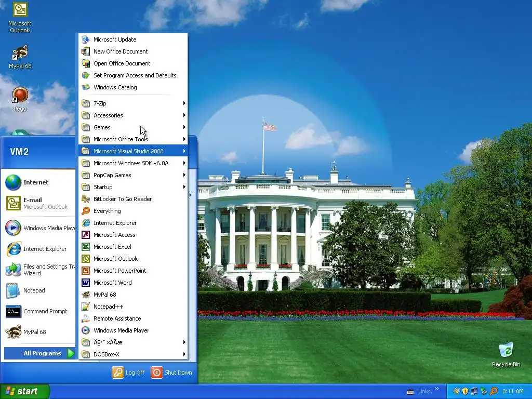Expand the Accessories submenu
Screen dimensions: 532x399
133,115
